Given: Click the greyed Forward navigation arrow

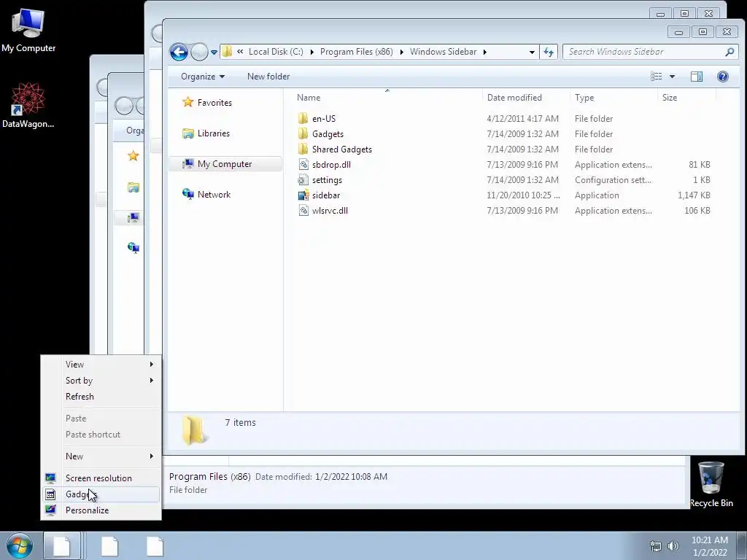Looking at the screenshot, I should (x=199, y=52).
